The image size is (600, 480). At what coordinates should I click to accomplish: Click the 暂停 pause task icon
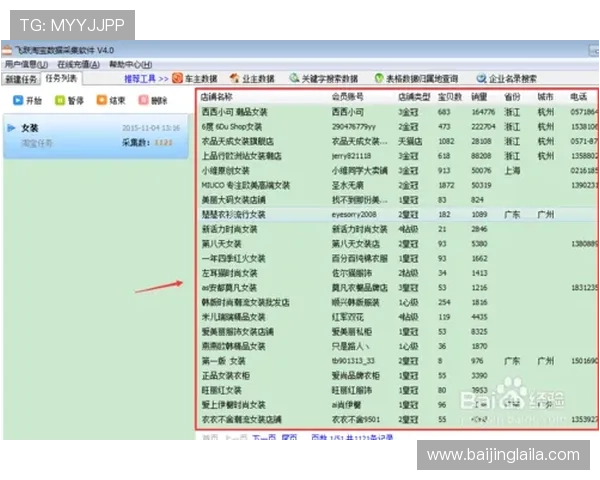coord(60,100)
